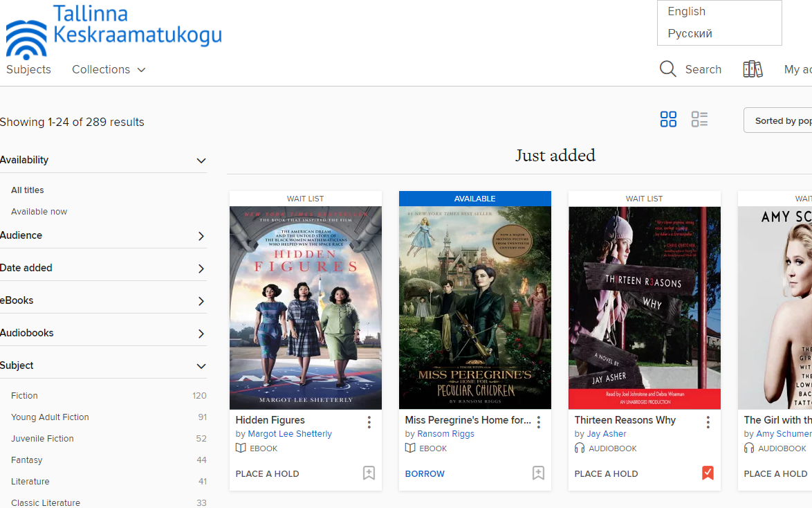Click the Hidden Figures book cover
The height and width of the screenshot is (508, 812).
tap(306, 308)
